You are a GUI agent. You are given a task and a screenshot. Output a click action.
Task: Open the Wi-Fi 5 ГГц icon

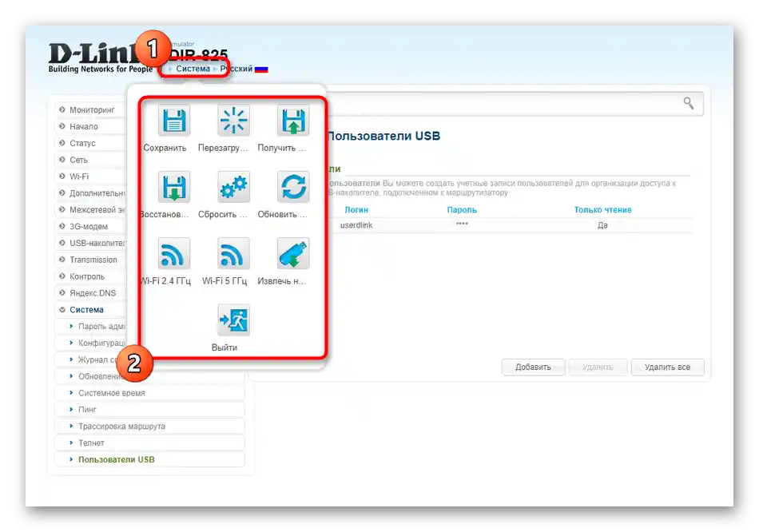(x=233, y=253)
